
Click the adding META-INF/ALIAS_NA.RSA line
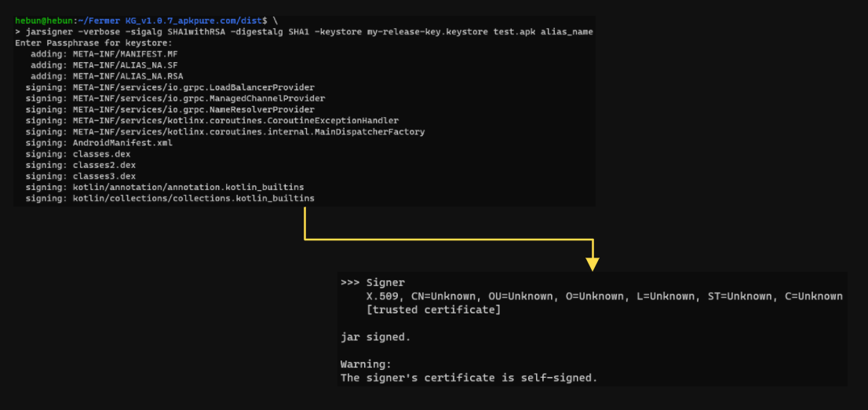pyautogui.click(x=107, y=76)
